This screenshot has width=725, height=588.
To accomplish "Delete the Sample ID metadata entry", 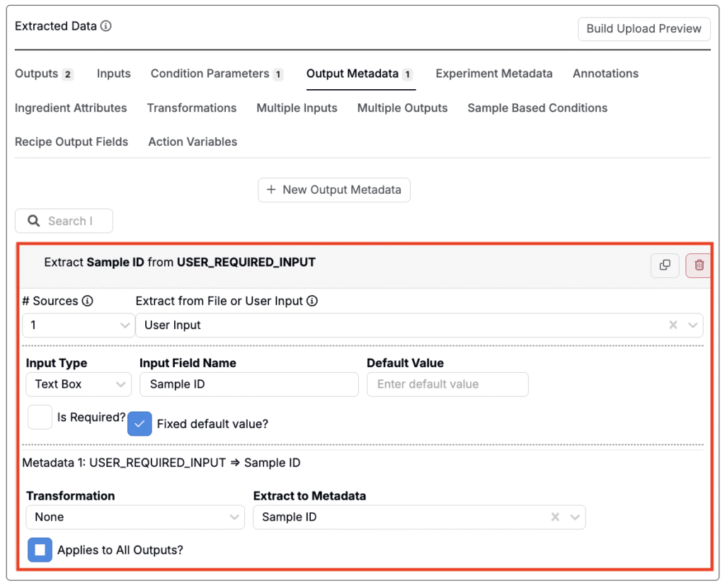I will [699, 265].
